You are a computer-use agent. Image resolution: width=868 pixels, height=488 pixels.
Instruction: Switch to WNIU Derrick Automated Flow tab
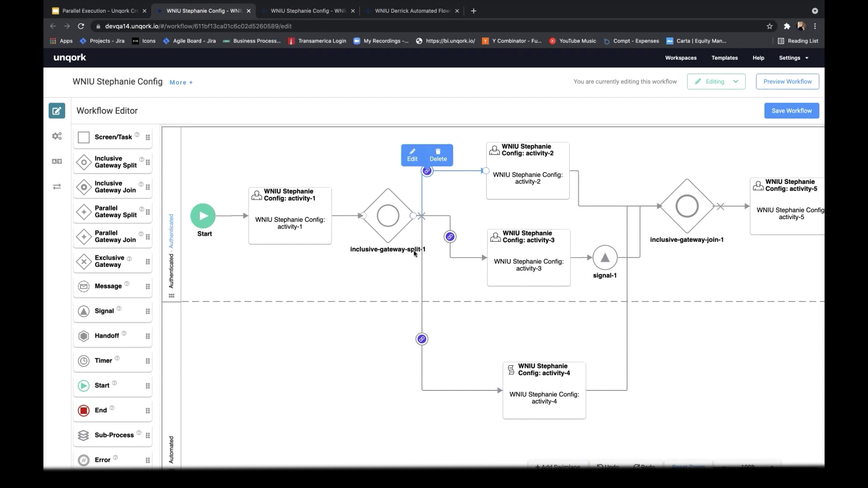click(x=412, y=11)
